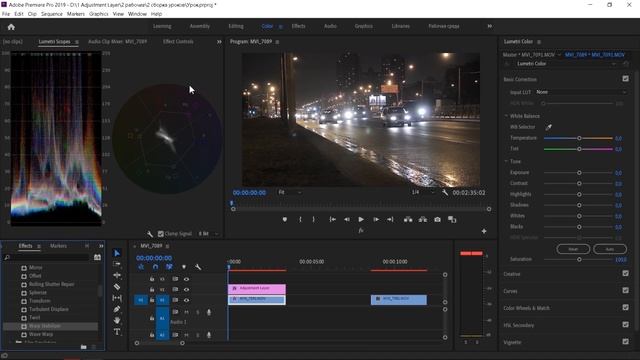The width and height of the screenshot is (640, 360).
Task: Toggle V2 track output eye
Action: (x=187, y=289)
